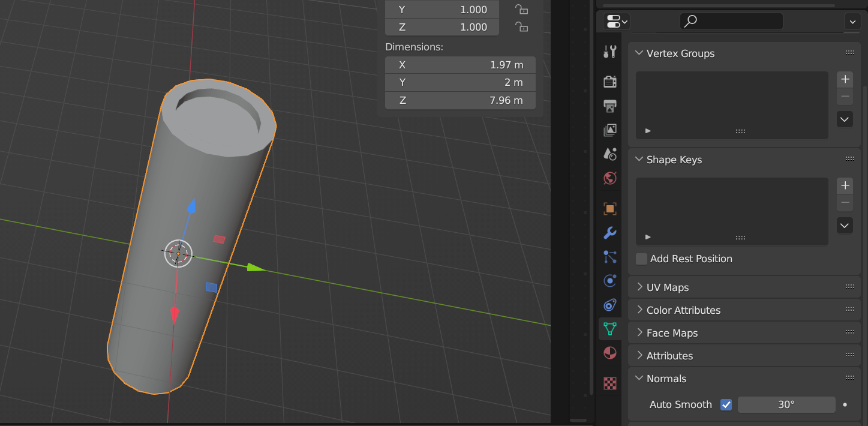This screenshot has width=868, height=426.
Task: Open the Vertex Groups specials dropdown
Action: click(x=845, y=119)
